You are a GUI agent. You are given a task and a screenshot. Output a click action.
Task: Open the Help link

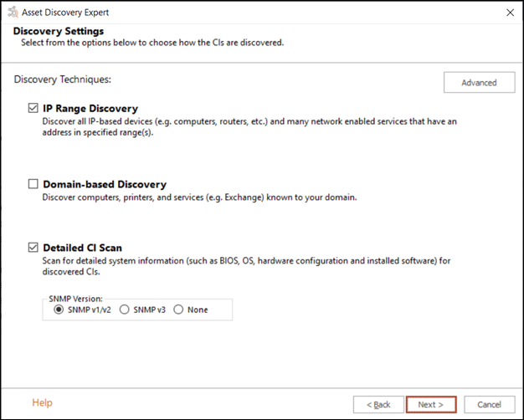coord(42,403)
